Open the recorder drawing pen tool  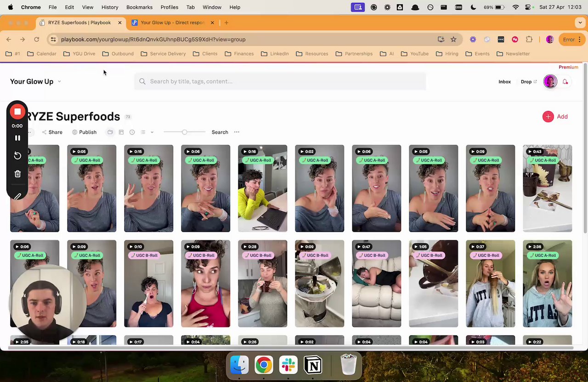[x=17, y=196]
